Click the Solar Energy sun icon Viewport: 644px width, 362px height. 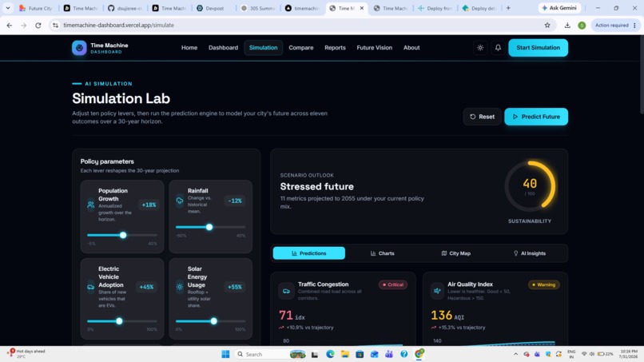tap(180, 287)
